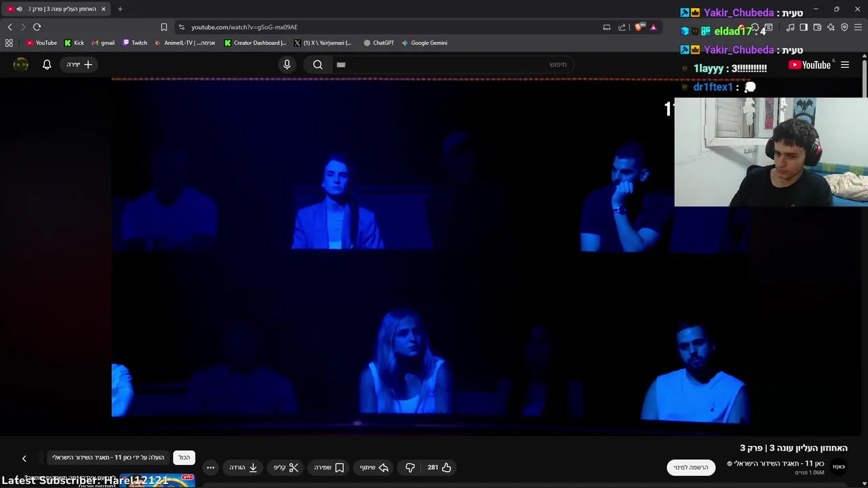Show more filter chips with the chevron
The image size is (868, 488).
24,459
